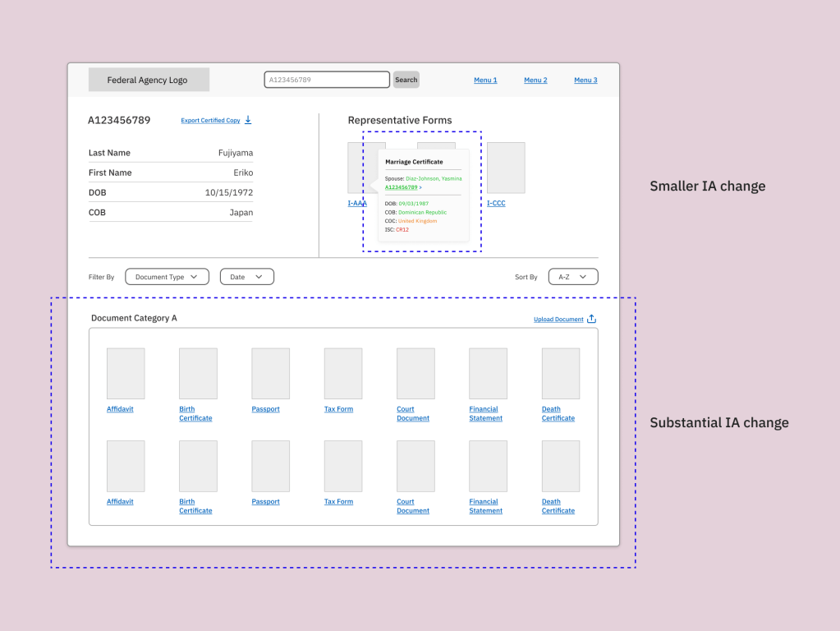
Task: Open the top-row Death Certificate thumbnail
Action: [560, 374]
